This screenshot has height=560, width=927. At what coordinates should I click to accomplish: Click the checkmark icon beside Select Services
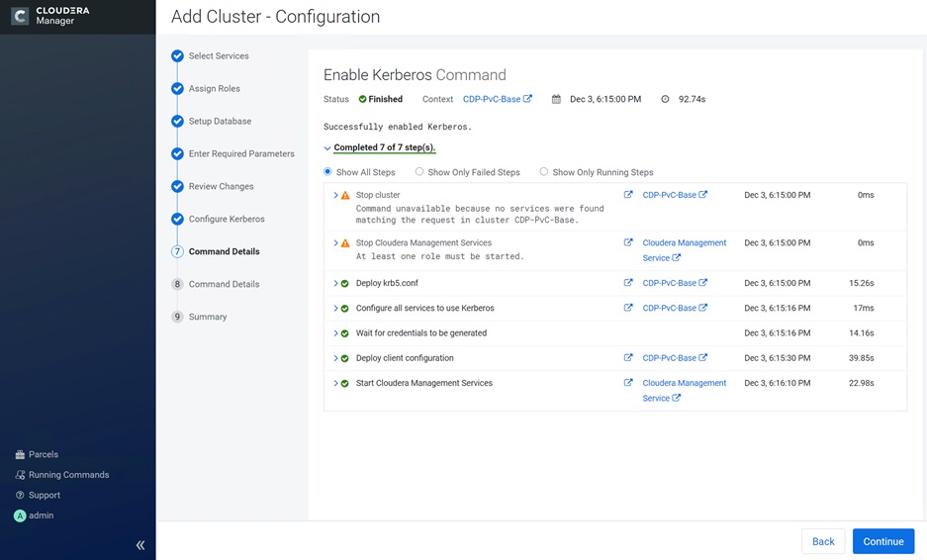(x=177, y=56)
